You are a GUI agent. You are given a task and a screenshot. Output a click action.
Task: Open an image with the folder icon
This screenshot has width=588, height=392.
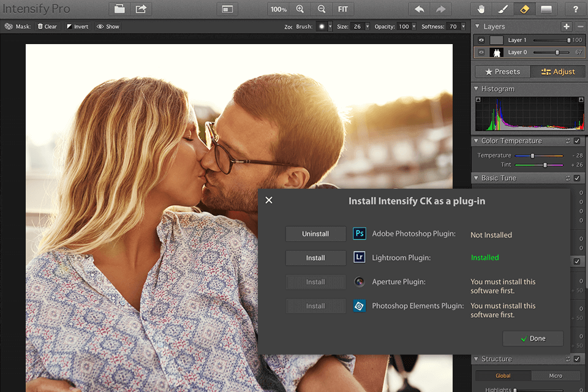119,9
